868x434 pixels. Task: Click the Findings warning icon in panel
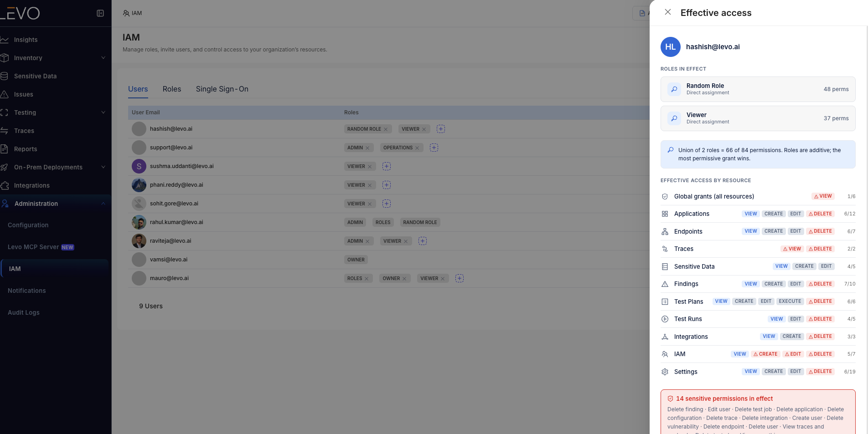click(x=665, y=284)
